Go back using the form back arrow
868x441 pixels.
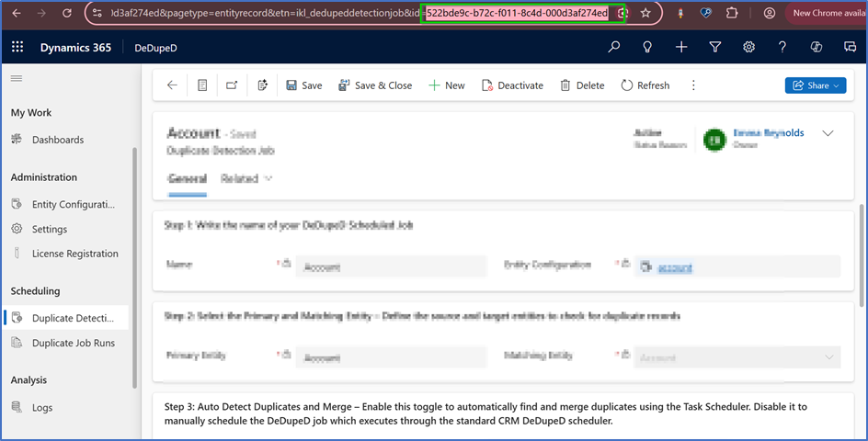click(172, 85)
